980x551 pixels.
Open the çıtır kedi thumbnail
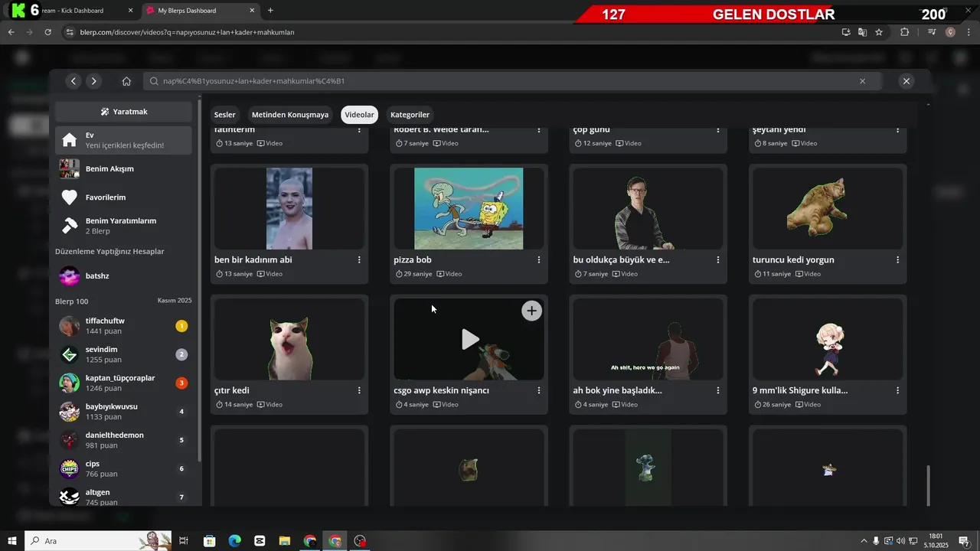click(x=289, y=339)
